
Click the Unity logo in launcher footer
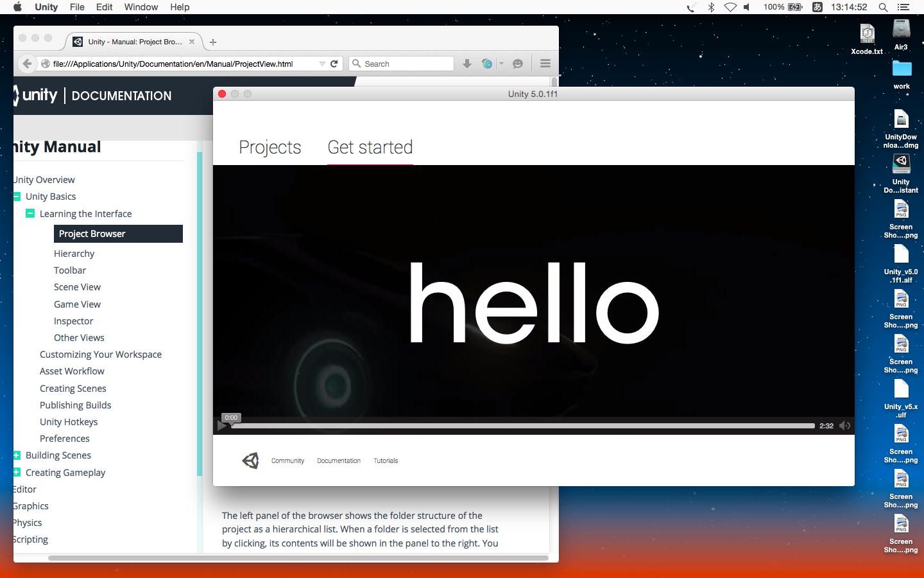250,460
